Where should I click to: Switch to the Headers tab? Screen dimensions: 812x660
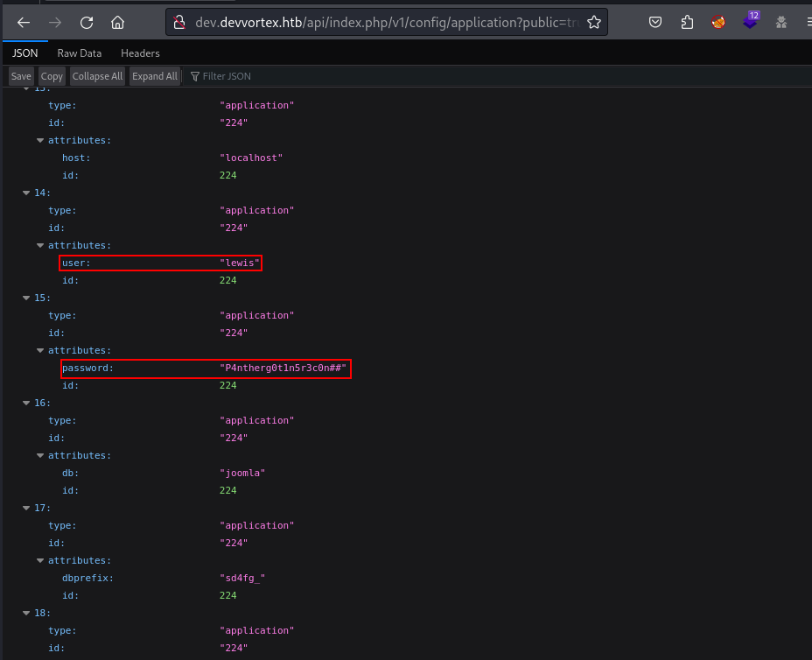pos(140,53)
